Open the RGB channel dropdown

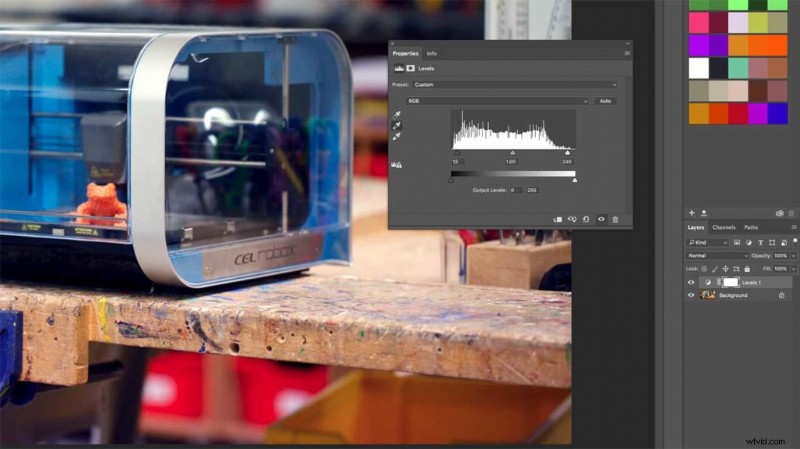(x=497, y=101)
